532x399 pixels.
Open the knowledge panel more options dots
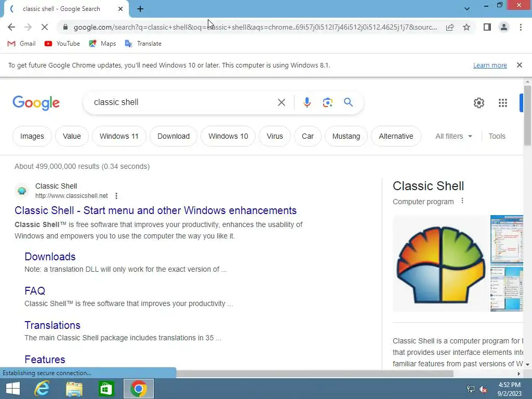pyautogui.click(x=462, y=201)
